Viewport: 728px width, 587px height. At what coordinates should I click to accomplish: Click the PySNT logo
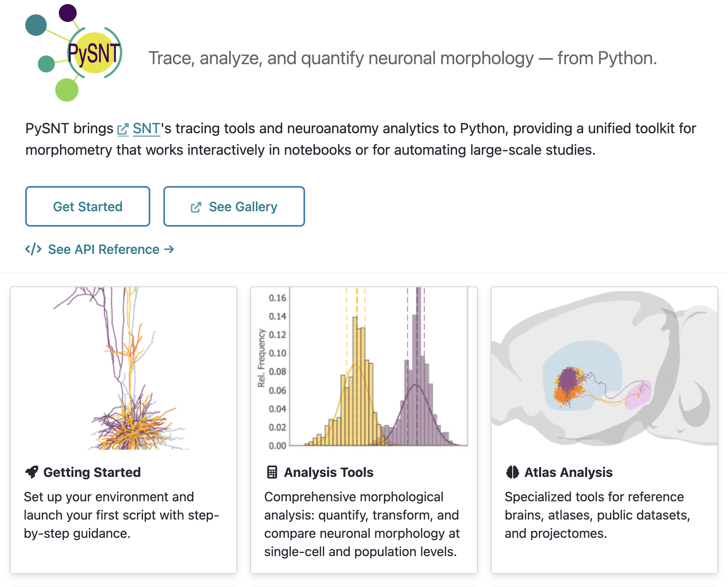[75, 53]
